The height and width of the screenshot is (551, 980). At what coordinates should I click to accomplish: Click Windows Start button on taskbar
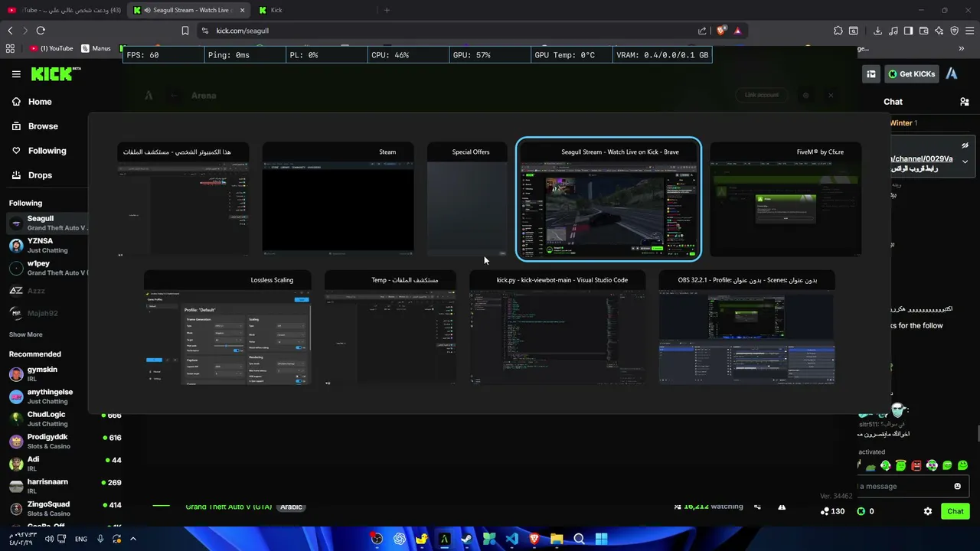tap(602, 539)
